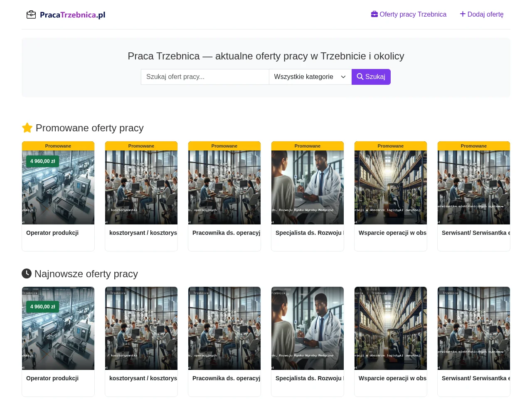This screenshot has height=399, width=532.
Task: Open promoted Operator produkcji thumbnail
Action: click(58, 187)
